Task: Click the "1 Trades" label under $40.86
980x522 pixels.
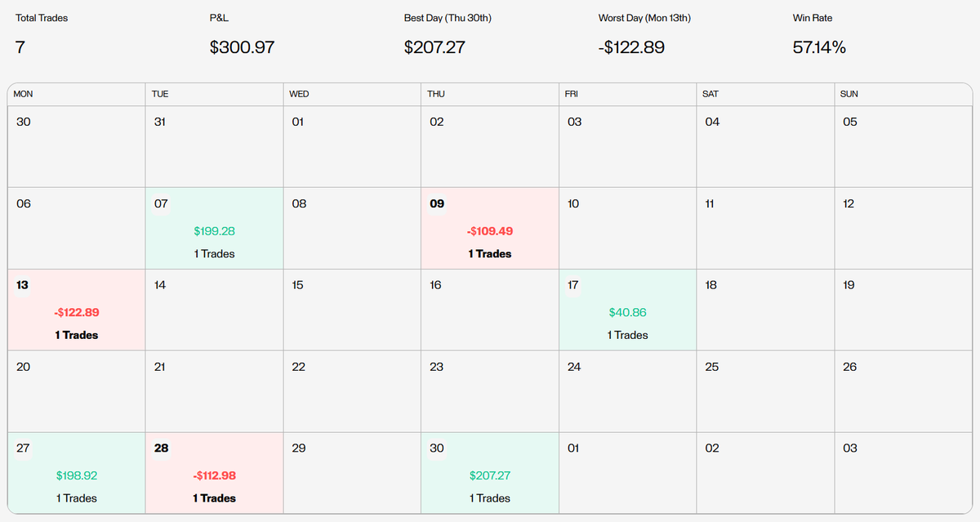Action: point(627,335)
